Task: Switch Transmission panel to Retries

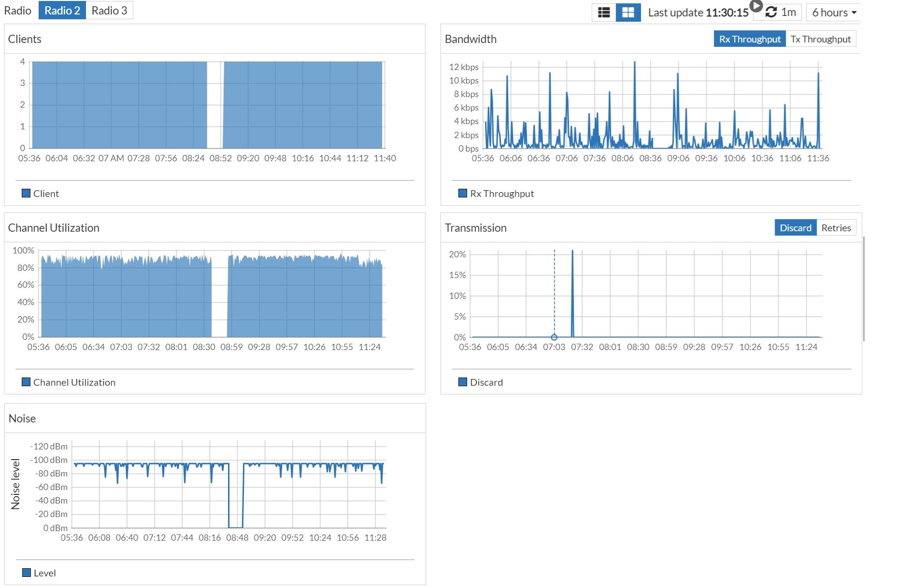Action: [836, 228]
